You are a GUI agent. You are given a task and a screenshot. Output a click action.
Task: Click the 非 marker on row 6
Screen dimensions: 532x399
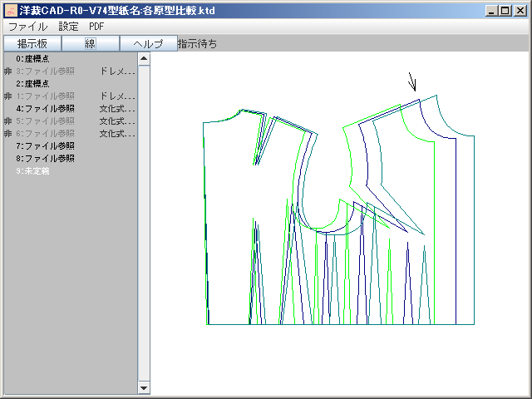pyautogui.click(x=7, y=134)
